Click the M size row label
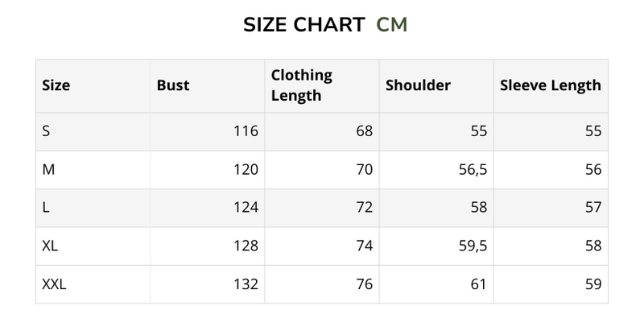 (47, 169)
